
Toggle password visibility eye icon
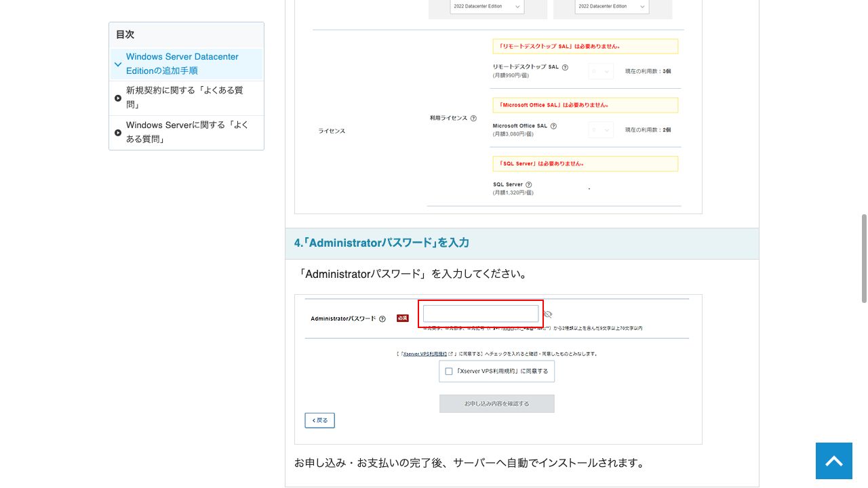click(548, 314)
